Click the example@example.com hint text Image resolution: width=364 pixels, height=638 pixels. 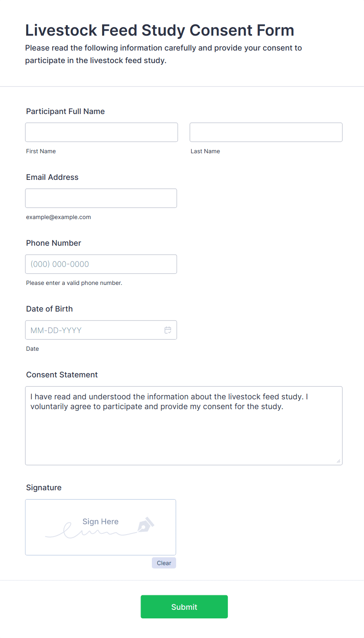(x=58, y=217)
